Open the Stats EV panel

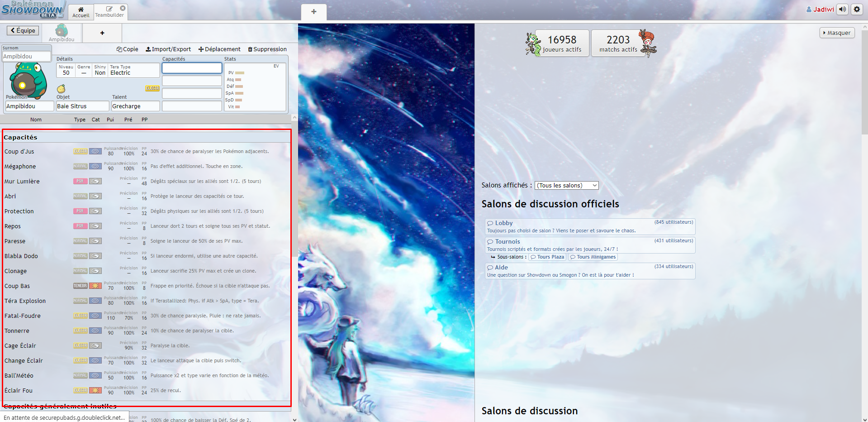point(255,87)
